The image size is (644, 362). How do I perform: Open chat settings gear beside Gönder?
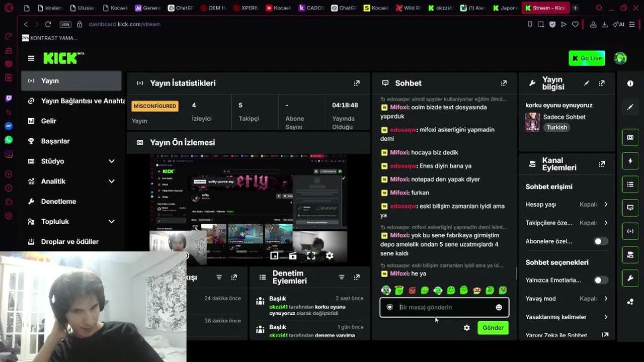[467, 328]
